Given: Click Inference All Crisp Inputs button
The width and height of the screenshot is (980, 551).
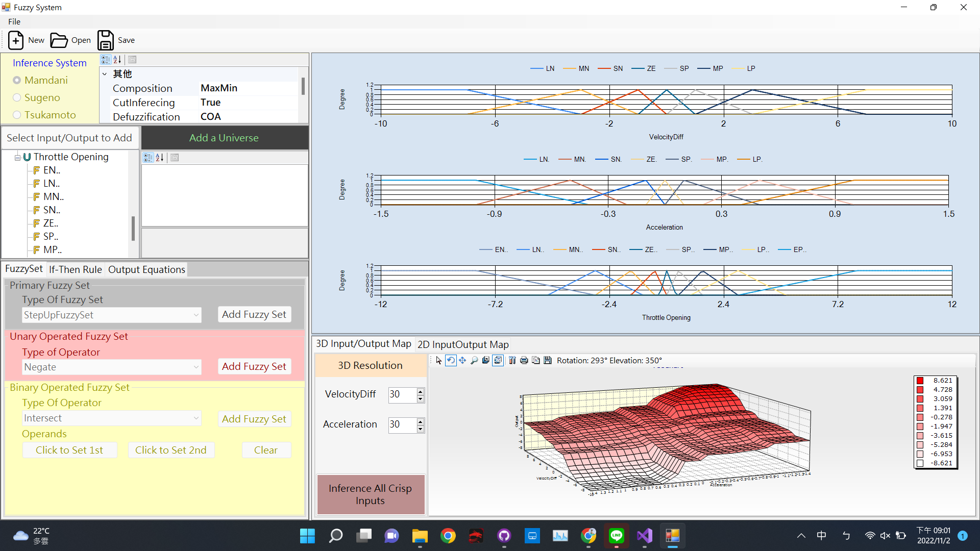Looking at the screenshot, I should [x=370, y=494].
